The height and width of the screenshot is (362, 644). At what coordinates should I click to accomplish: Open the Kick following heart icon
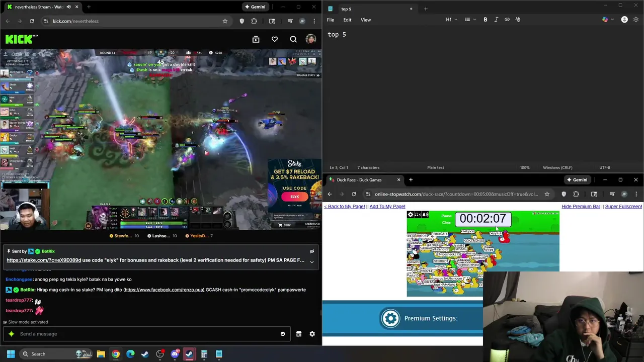pos(275,39)
